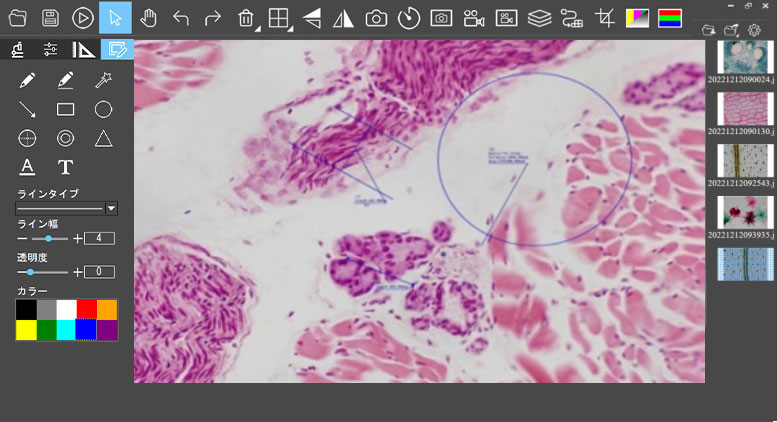Decrease line width with minus button
This screenshot has width=777, height=422.
[x=22, y=239]
